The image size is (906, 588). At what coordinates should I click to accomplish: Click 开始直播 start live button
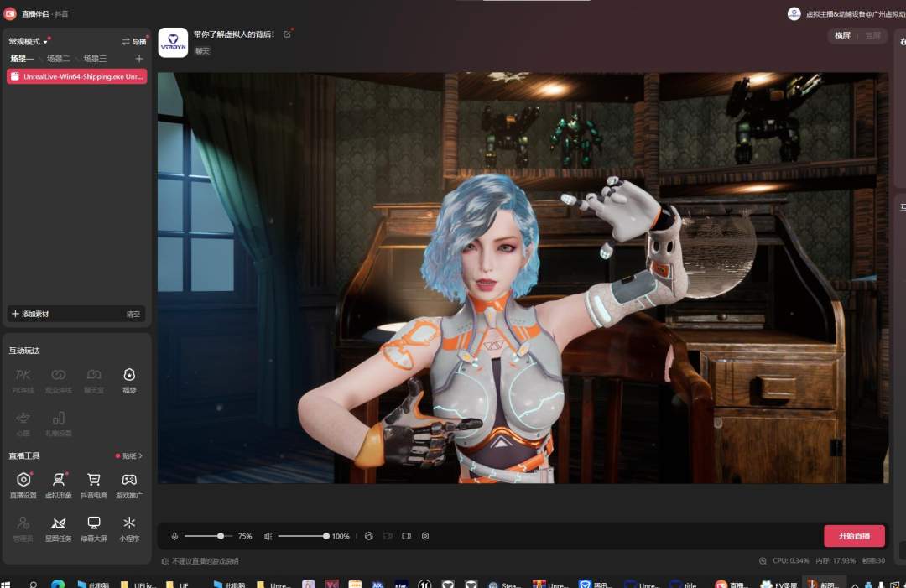[854, 536]
